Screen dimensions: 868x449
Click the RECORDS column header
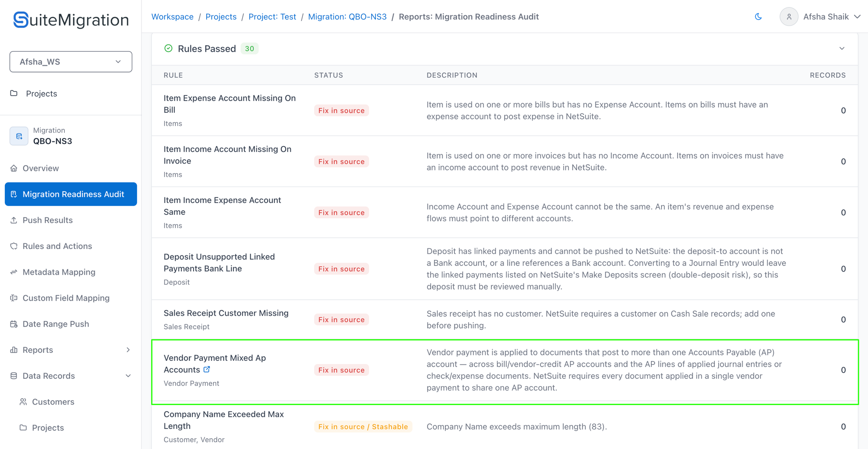828,75
